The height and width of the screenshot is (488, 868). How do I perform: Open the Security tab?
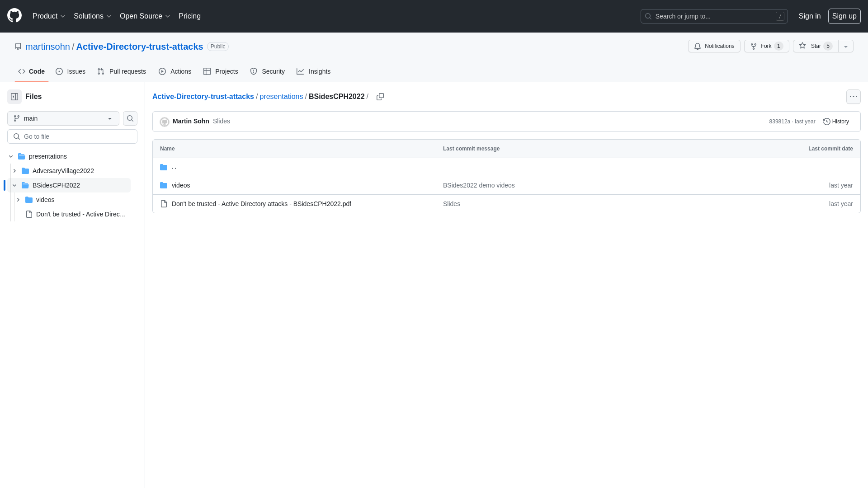click(x=268, y=71)
